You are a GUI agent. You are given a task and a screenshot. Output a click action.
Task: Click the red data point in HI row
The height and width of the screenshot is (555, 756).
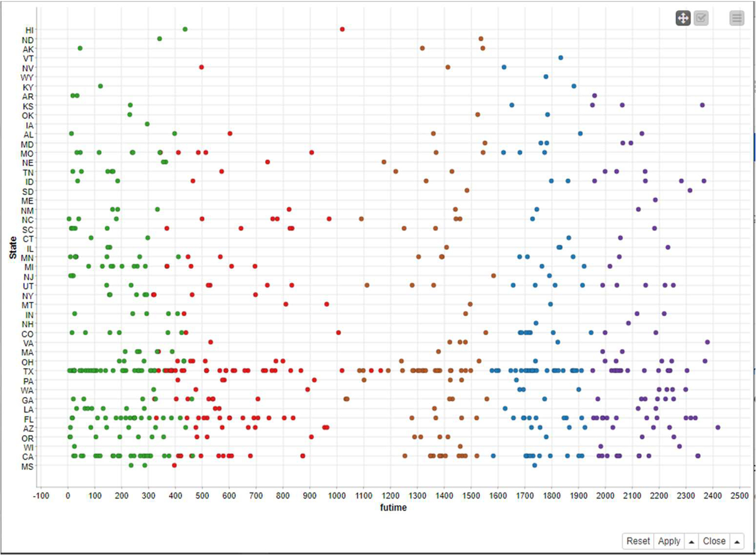[x=342, y=29]
